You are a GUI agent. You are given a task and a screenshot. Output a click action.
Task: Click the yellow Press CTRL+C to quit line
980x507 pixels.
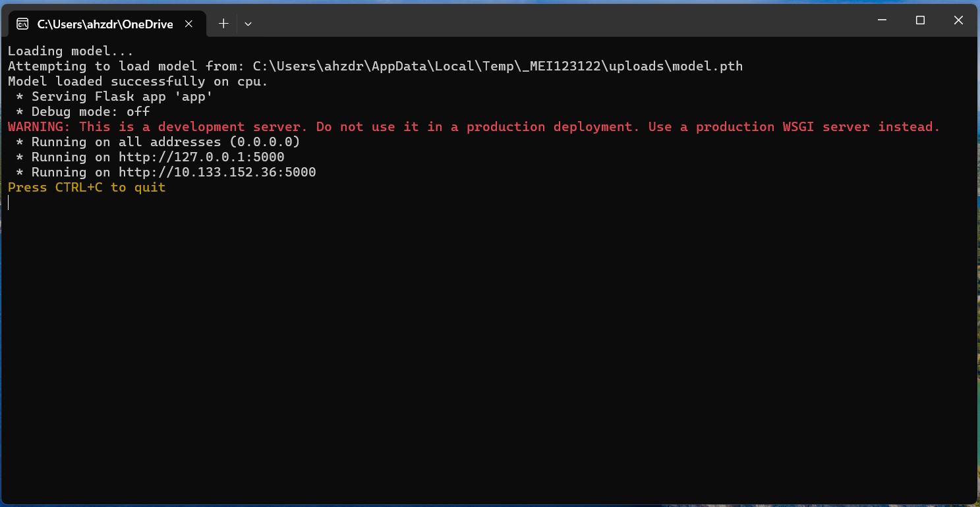(x=86, y=187)
